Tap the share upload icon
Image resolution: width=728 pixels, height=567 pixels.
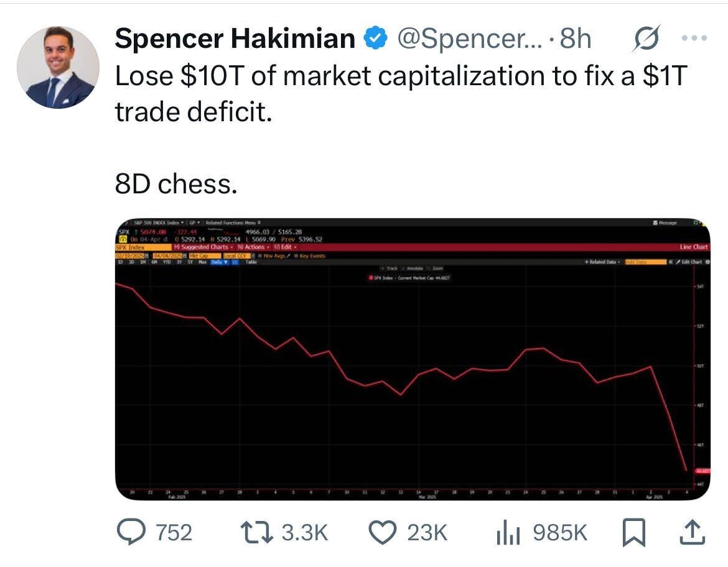(694, 533)
